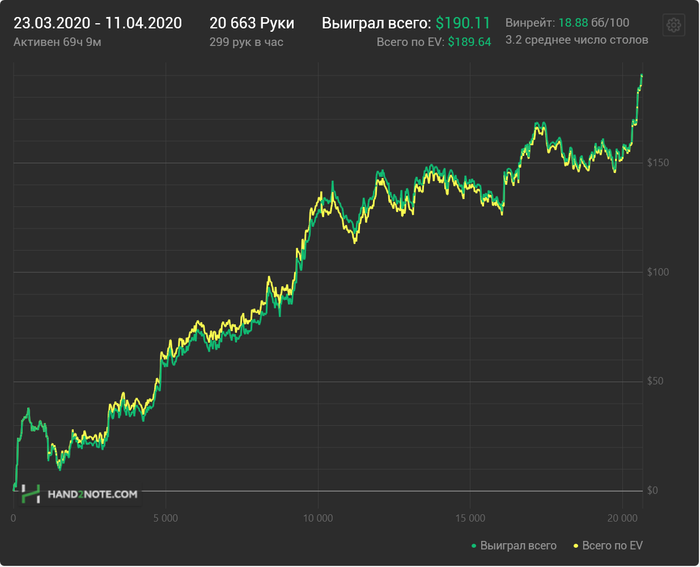Click the $100 y-axis label
Viewport: 700px width, 567px height.
point(658,272)
